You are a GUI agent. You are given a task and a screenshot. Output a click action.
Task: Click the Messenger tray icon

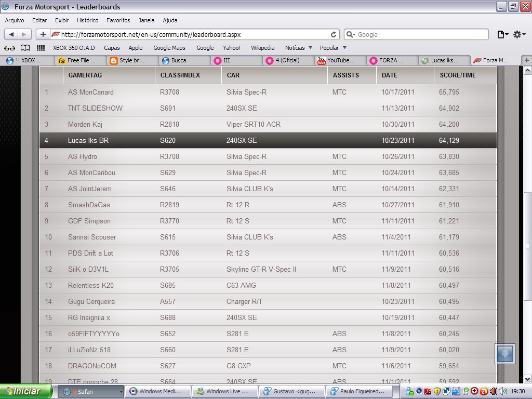click(x=409, y=391)
